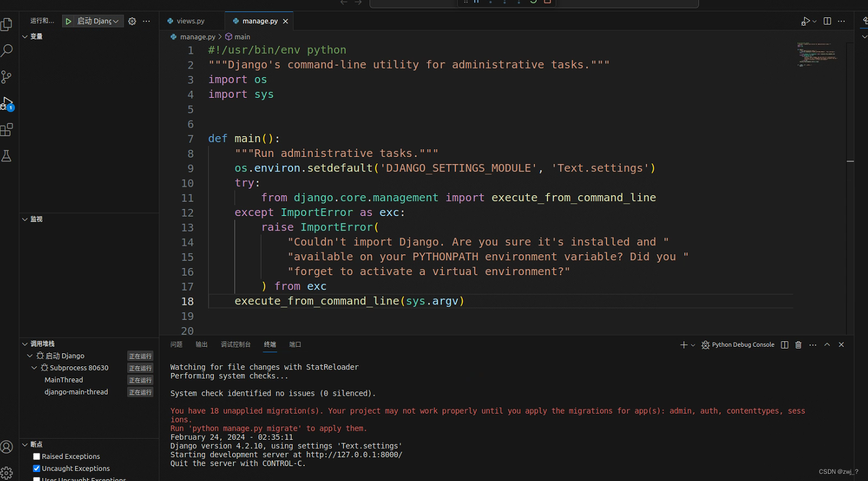This screenshot has height=481, width=868.
Task: Click line number 9 in the gutter
Action: [x=190, y=168]
